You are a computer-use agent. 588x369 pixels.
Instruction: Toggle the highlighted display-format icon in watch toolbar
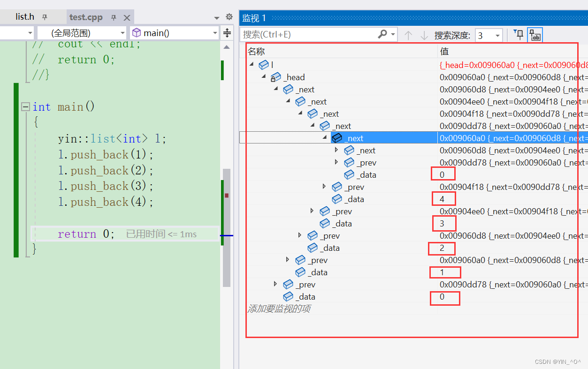click(535, 35)
